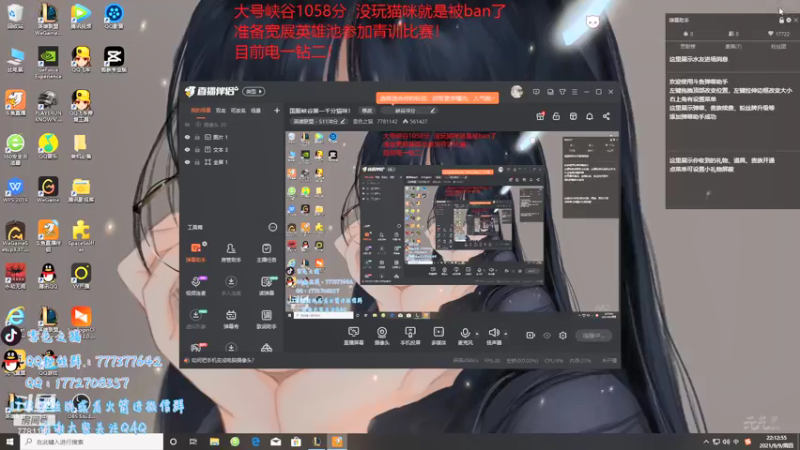This screenshot has width=800, height=450.
Task: Switch to the 可发送 scene tab
Action: pyautogui.click(x=238, y=110)
